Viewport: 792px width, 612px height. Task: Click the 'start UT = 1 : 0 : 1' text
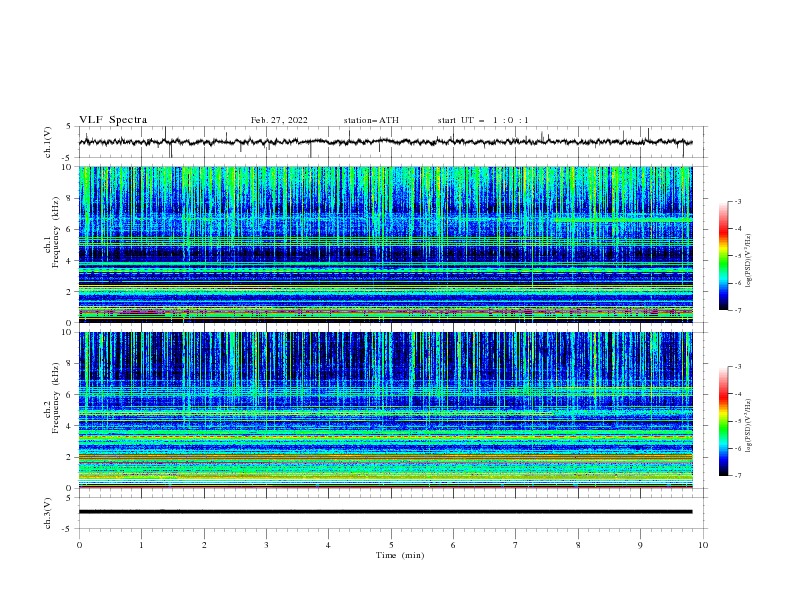point(483,120)
